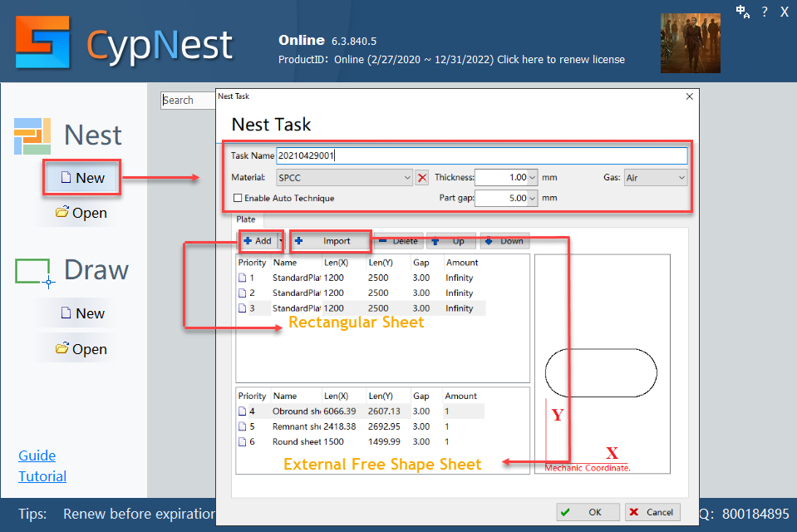Click the Thickness value field 1.00
This screenshot has height=532, width=797.
tap(501, 178)
